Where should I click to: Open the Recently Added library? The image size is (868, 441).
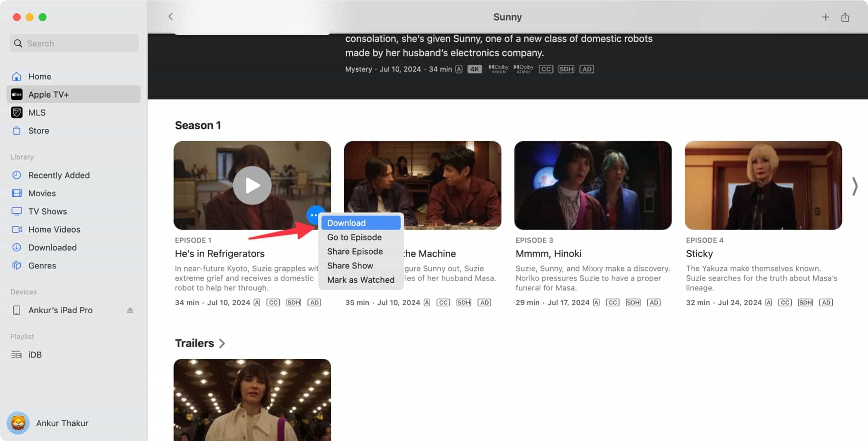click(74, 175)
